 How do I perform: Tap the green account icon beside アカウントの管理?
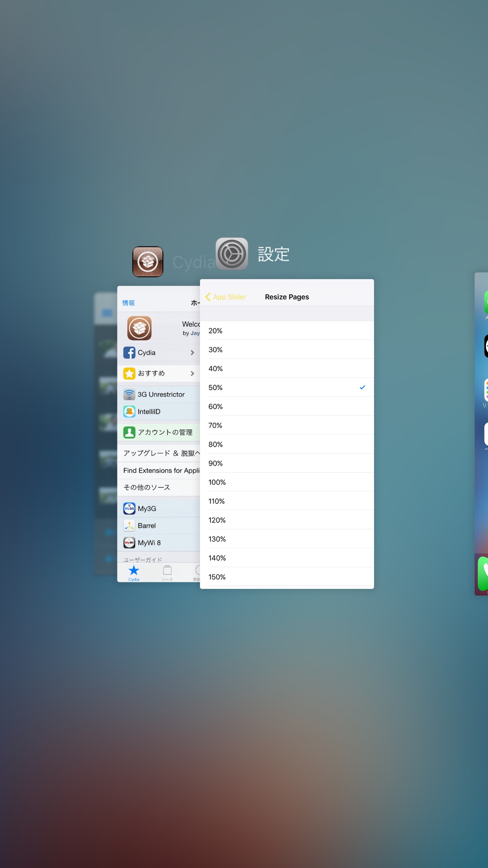tap(129, 432)
